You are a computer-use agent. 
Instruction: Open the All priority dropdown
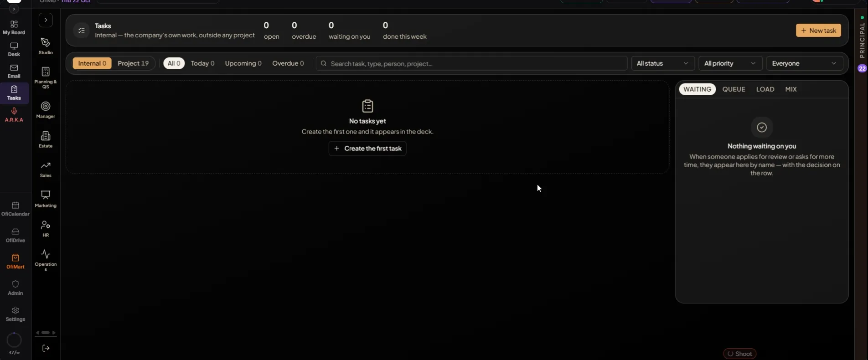point(730,63)
